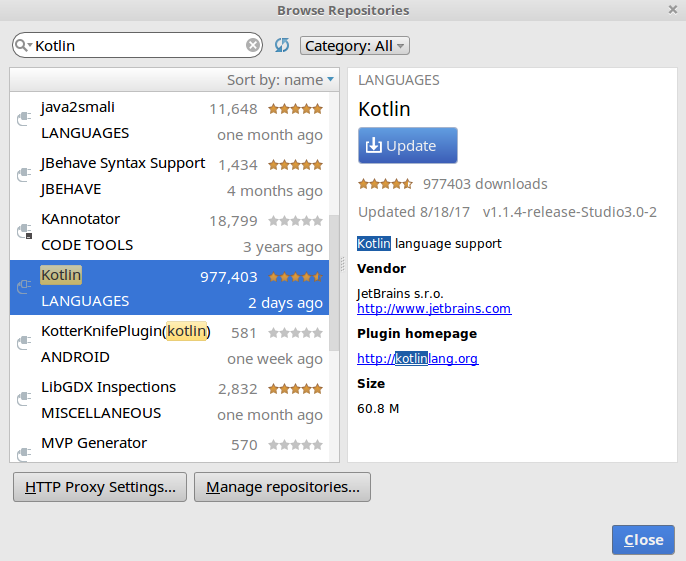This screenshot has height=561, width=686.
Task: Click the LibGDX Inspections plugin icon
Action: 24,399
